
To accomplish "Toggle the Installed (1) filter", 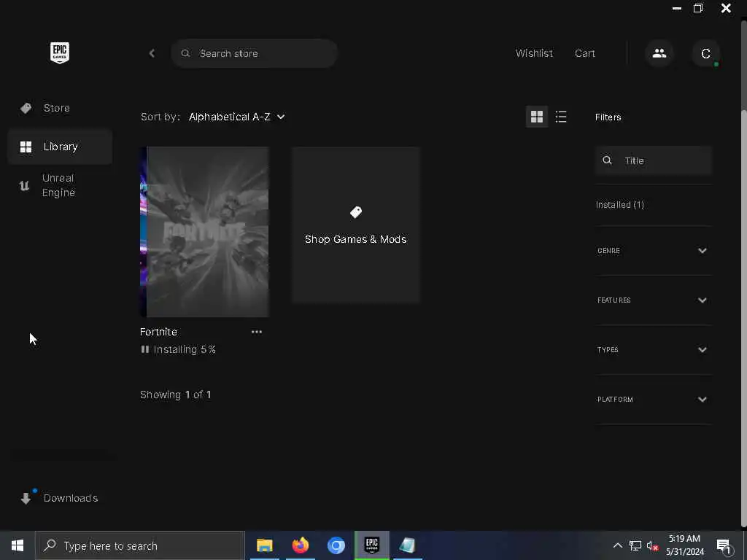I will coord(620,205).
